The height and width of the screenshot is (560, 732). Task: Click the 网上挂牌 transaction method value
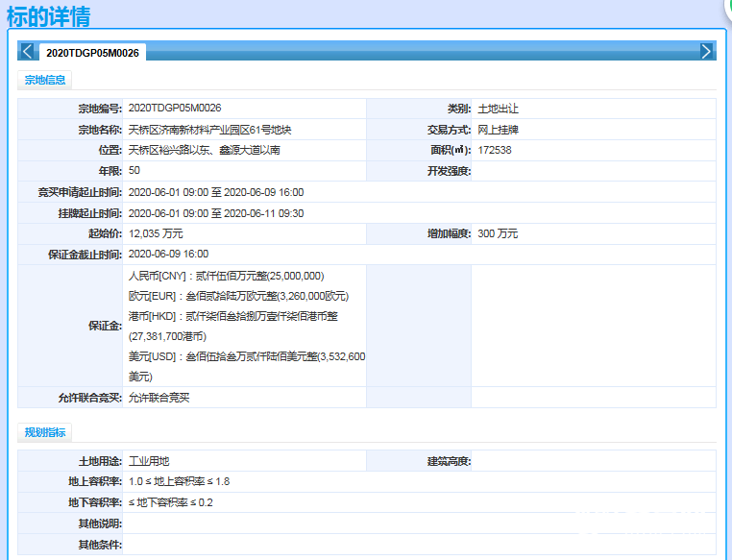[x=498, y=130]
